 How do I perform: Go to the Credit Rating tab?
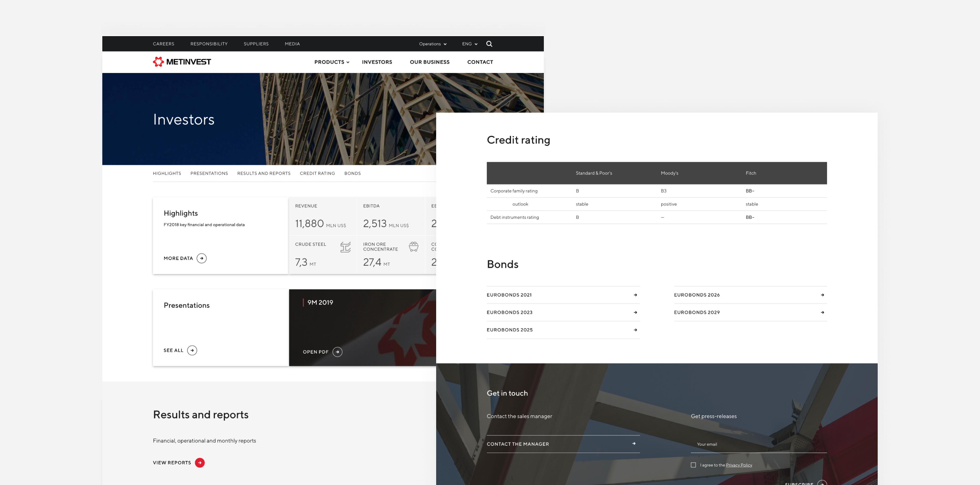tap(317, 173)
